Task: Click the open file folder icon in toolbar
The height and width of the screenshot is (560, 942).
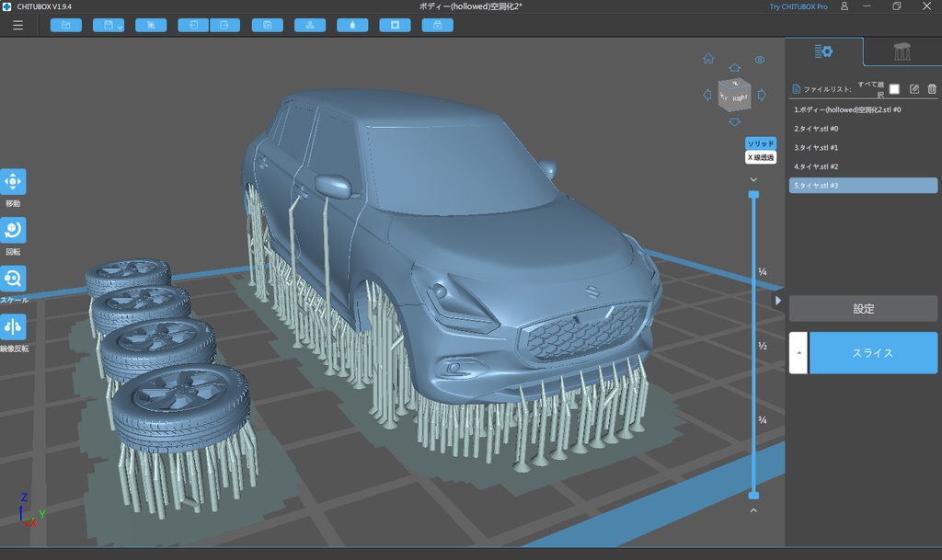Action: 65,25
